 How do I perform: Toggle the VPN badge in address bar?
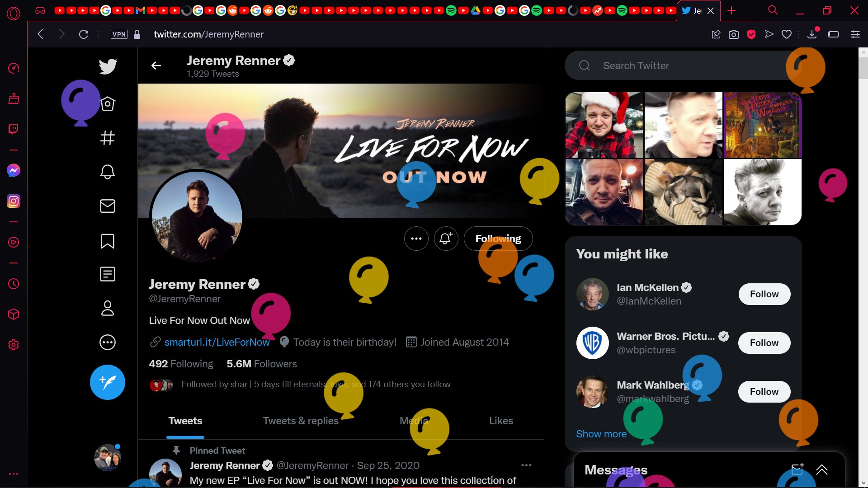tap(119, 34)
